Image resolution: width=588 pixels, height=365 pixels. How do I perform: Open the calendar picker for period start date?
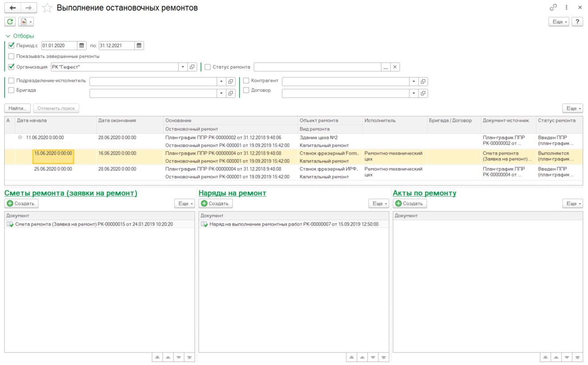(x=82, y=45)
